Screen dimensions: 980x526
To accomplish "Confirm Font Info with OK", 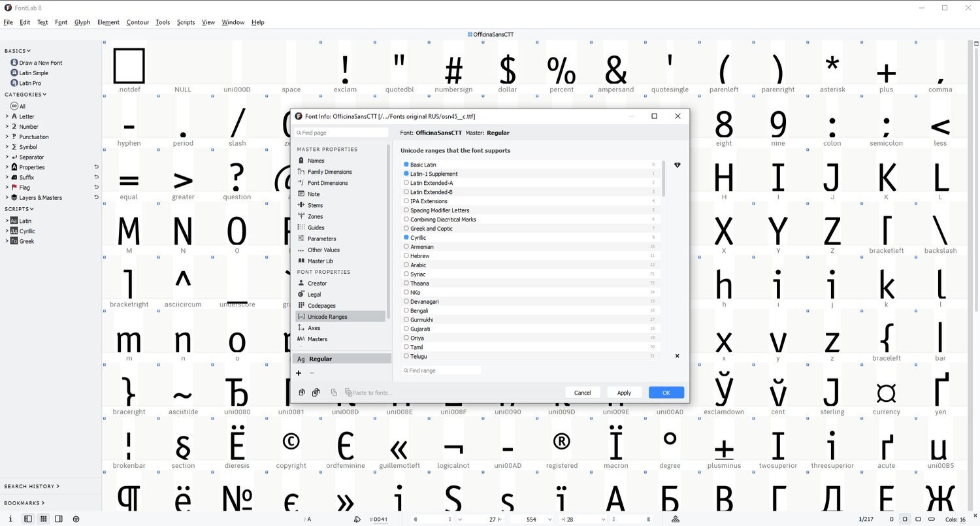I will [x=666, y=393].
